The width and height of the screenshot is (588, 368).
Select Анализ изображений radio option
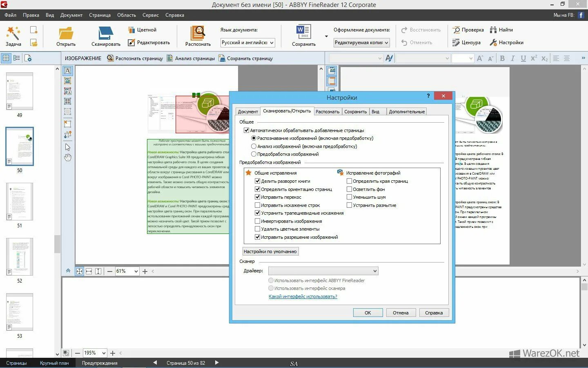[x=254, y=146]
